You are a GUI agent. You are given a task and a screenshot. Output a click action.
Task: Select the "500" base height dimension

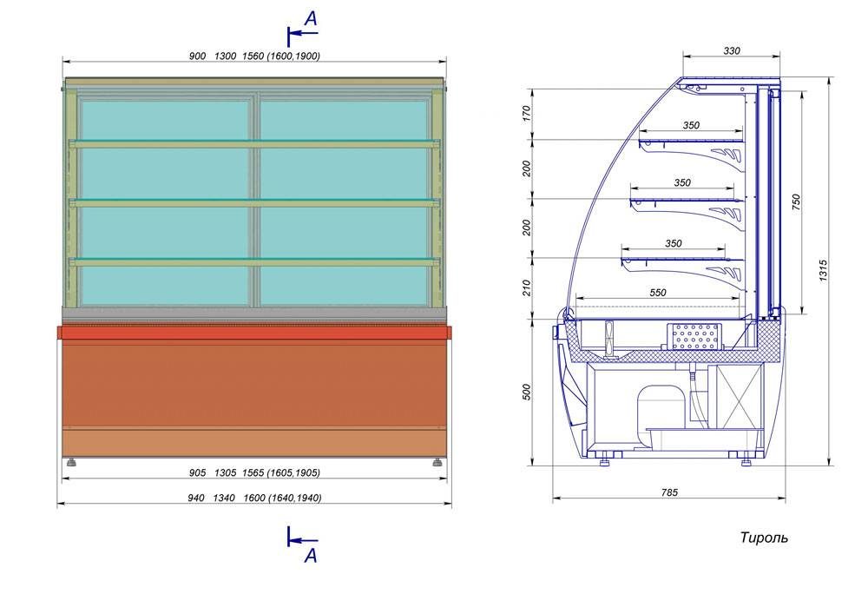point(527,392)
